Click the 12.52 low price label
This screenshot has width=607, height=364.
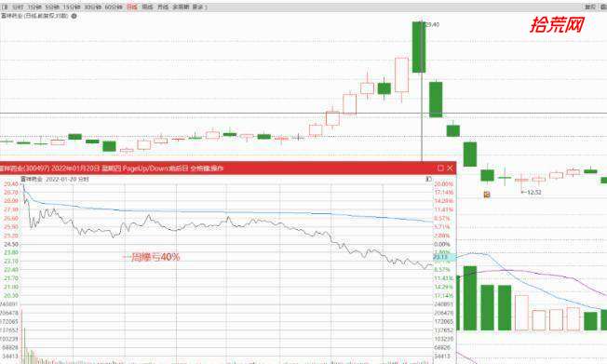[534, 192]
